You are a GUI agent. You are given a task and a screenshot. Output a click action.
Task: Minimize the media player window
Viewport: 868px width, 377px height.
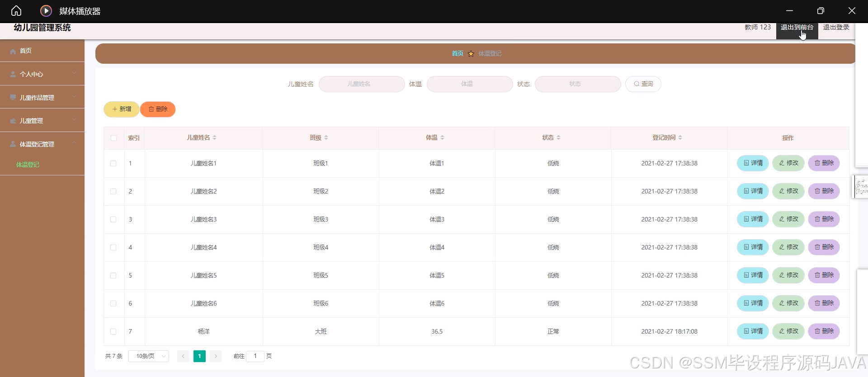(x=789, y=11)
